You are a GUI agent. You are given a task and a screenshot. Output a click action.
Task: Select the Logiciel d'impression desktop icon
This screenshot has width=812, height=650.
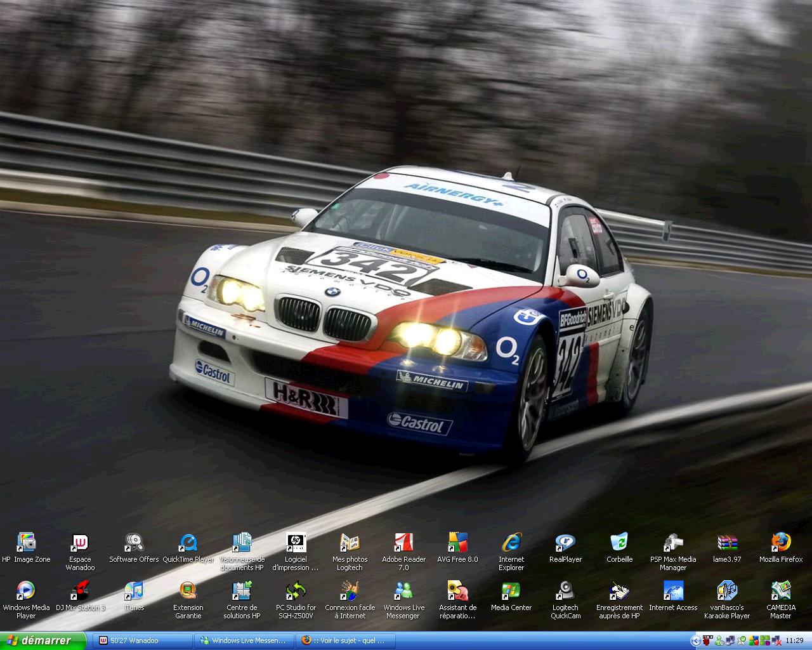click(x=296, y=551)
